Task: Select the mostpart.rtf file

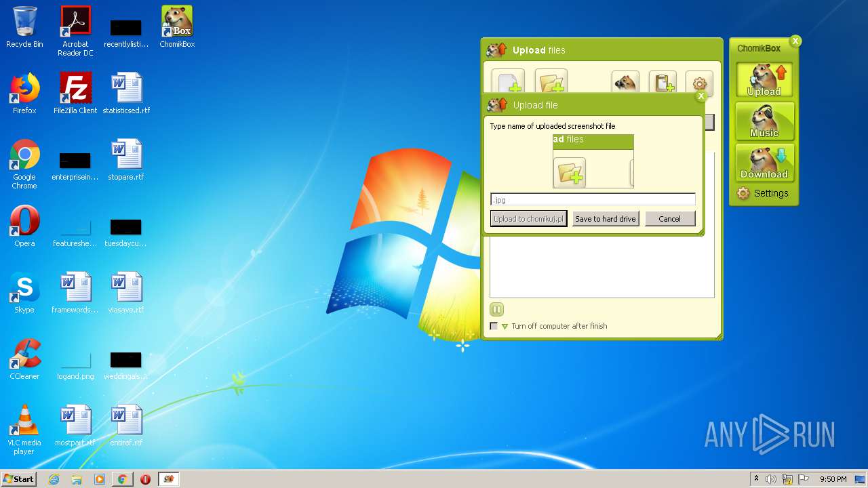Action: pos(75,426)
